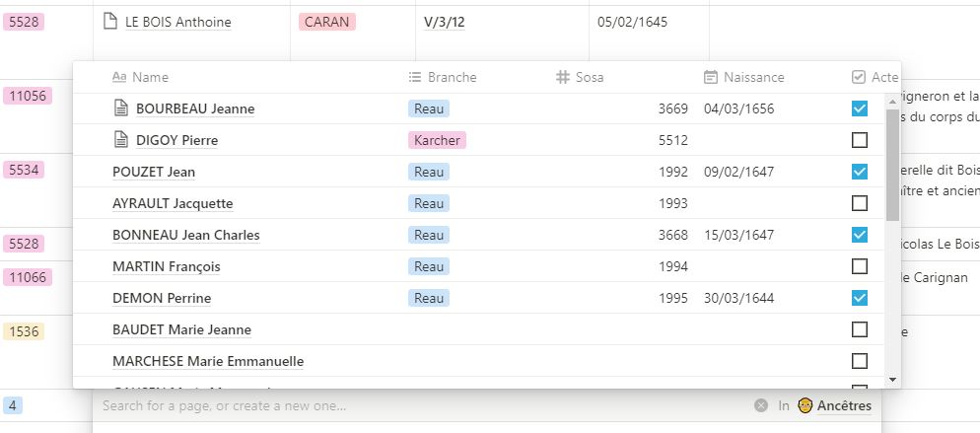
Task: Open the CARAN tag in the first row
Action: tap(327, 22)
